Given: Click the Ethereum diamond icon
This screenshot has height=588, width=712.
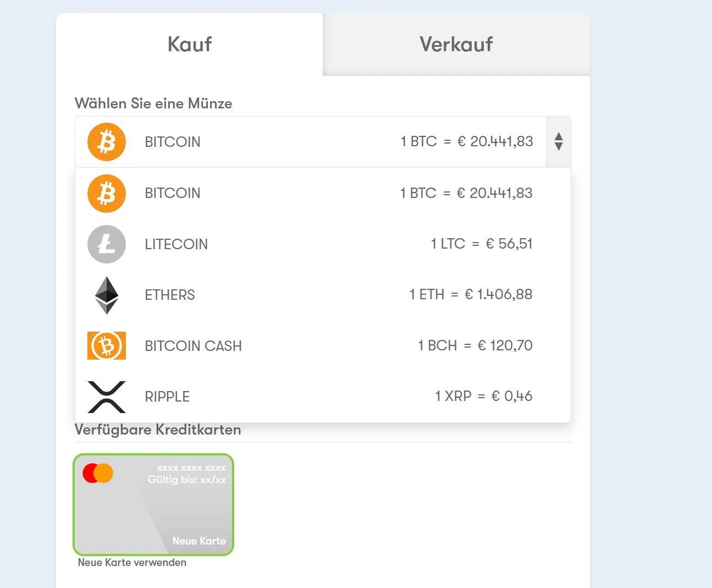Looking at the screenshot, I should [x=107, y=295].
